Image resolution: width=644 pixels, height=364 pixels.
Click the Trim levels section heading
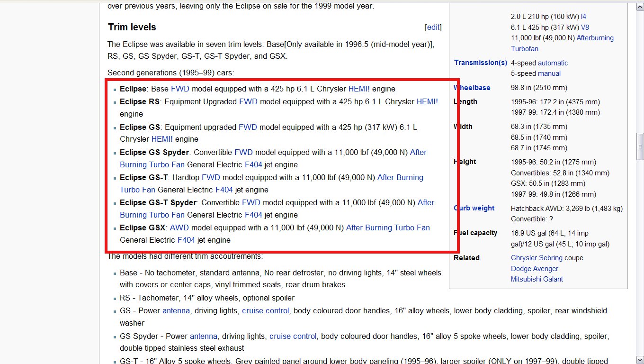pyautogui.click(x=132, y=27)
